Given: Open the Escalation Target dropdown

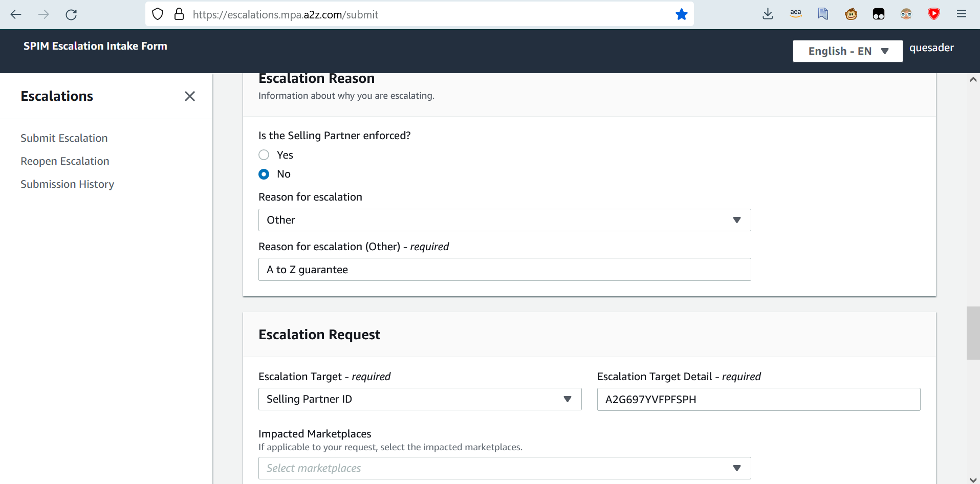Looking at the screenshot, I should [x=420, y=399].
